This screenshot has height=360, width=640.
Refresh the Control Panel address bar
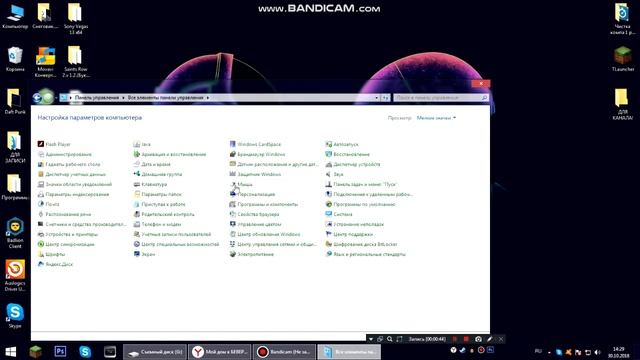(385, 98)
